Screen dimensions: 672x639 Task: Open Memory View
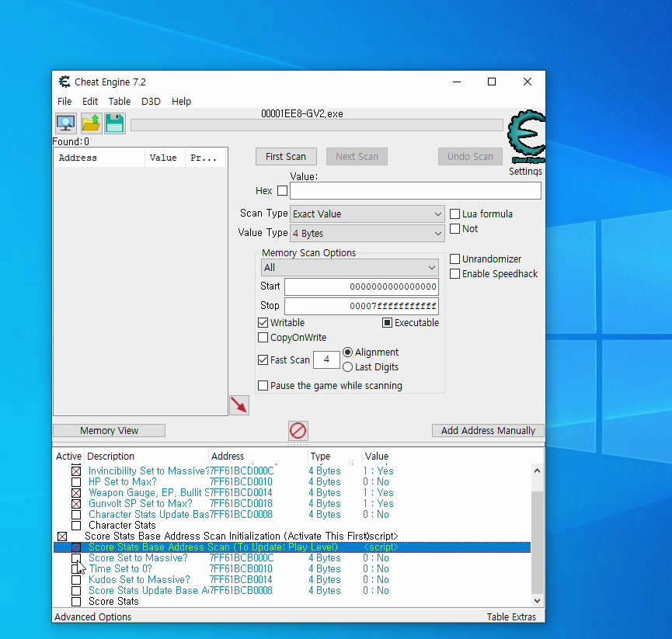(x=109, y=430)
